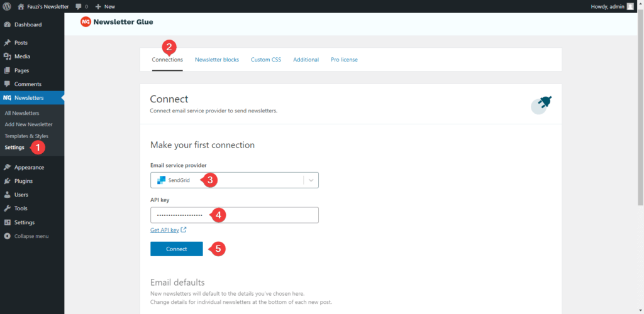Click the external link icon beside Get API key

tap(184, 230)
